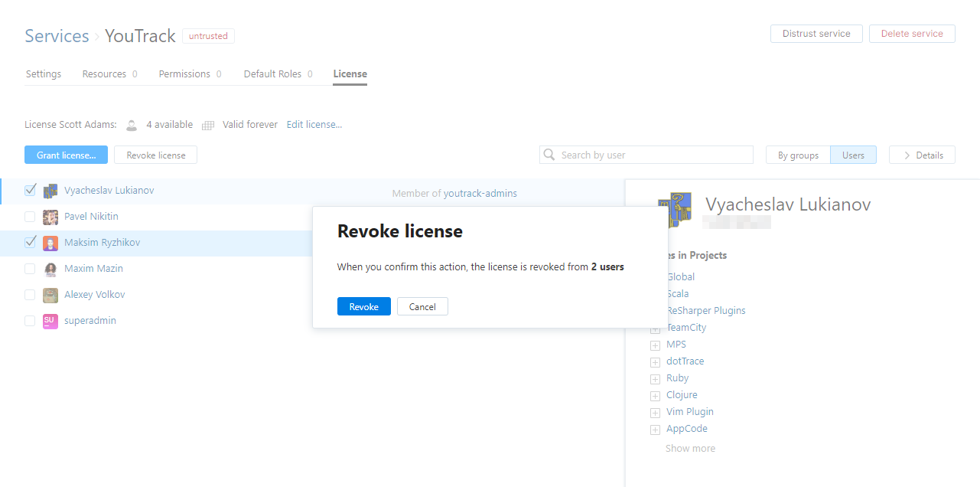980x487 pixels.
Task: Click the Global project entry
Action: pos(681,277)
